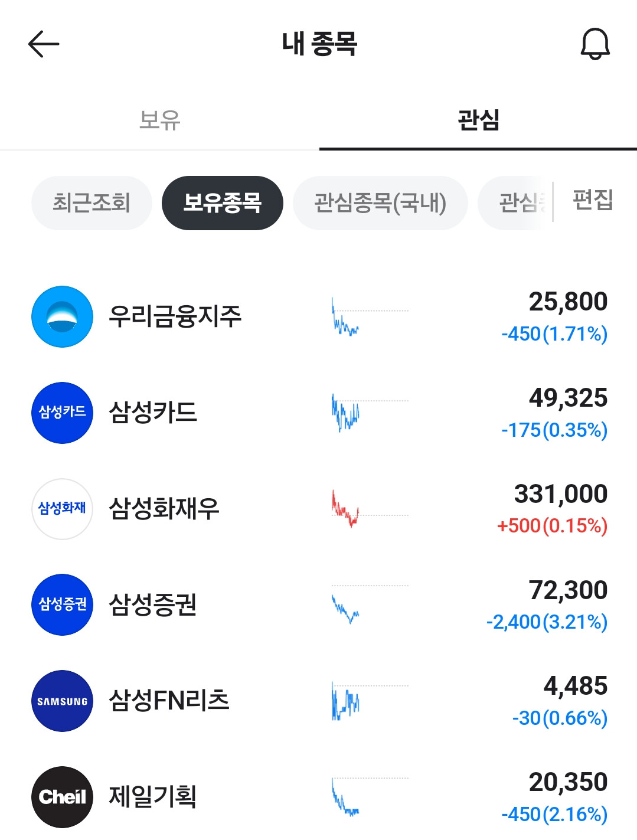The width and height of the screenshot is (637, 840).
Task: Tap the SAMSUNG logo for 삼성FN리츠
Action: click(x=62, y=701)
